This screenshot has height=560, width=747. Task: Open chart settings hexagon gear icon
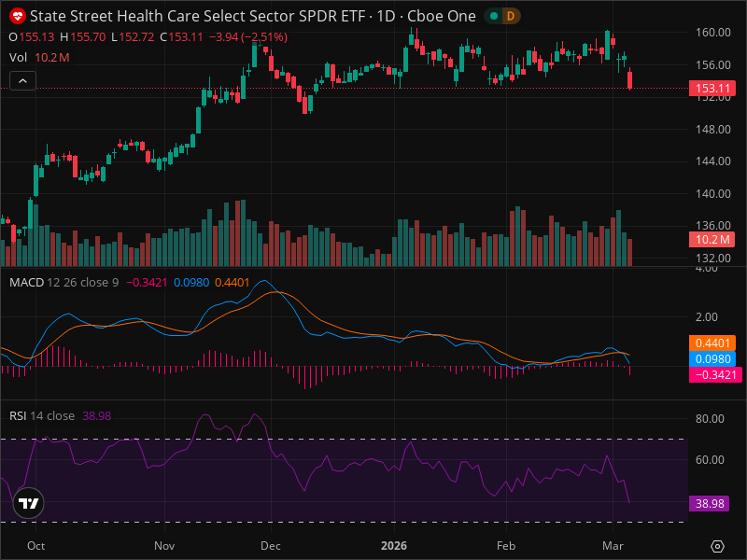click(717, 546)
